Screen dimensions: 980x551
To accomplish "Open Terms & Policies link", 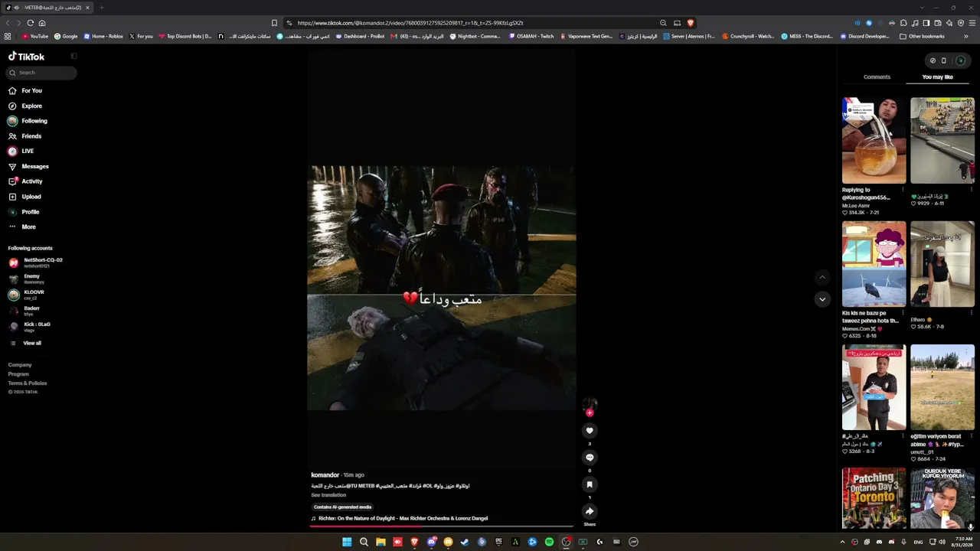I will point(28,383).
